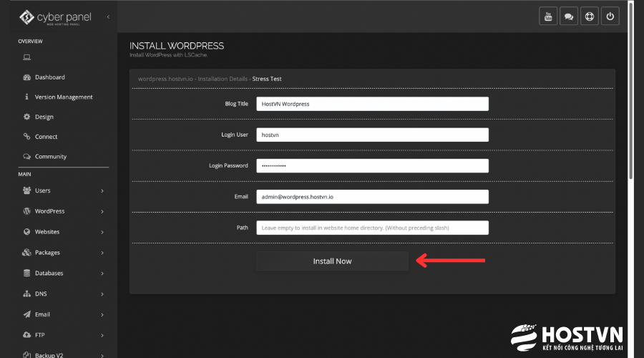Click the laptop icon under Overview
644x358 pixels.
click(x=26, y=57)
